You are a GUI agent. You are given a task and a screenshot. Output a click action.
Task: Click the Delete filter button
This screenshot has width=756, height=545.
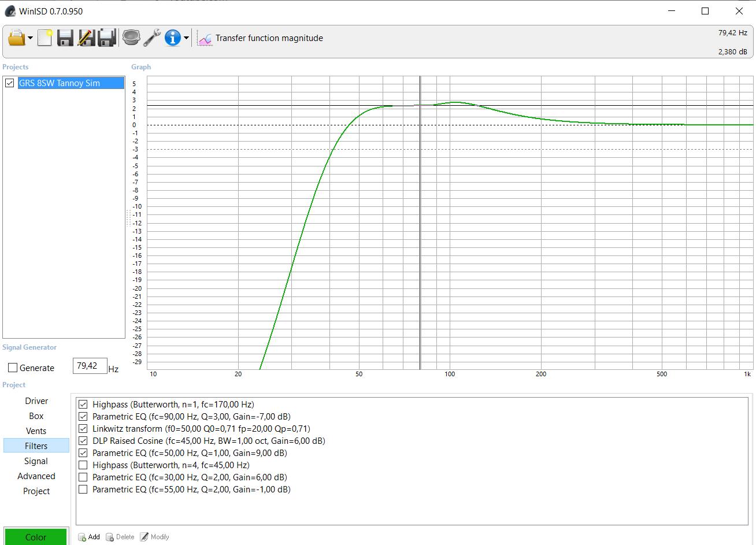(120, 537)
